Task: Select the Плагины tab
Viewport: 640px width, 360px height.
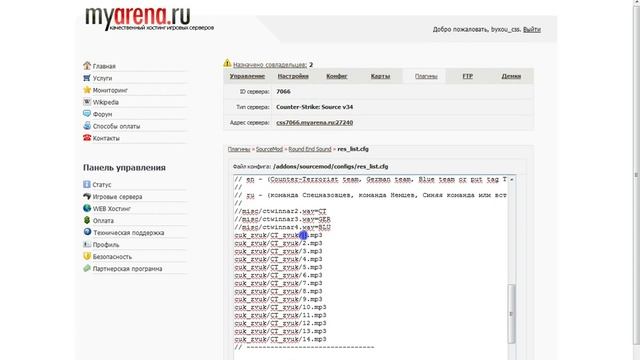Action: click(x=426, y=76)
